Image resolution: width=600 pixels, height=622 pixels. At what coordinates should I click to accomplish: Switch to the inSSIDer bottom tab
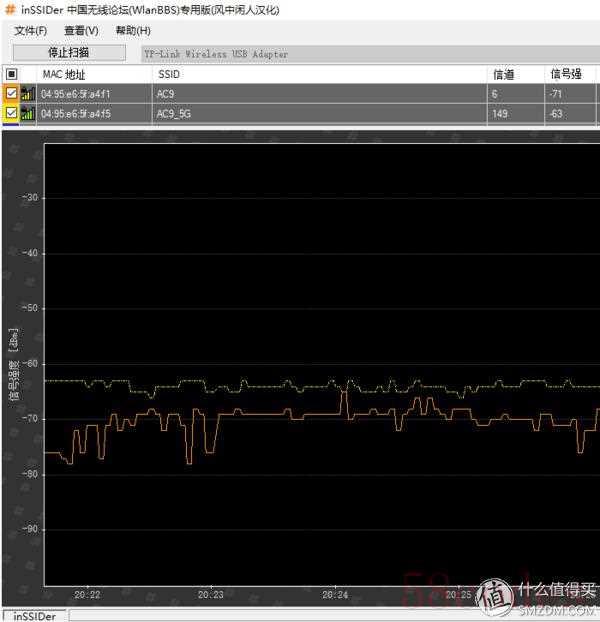tap(34, 615)
